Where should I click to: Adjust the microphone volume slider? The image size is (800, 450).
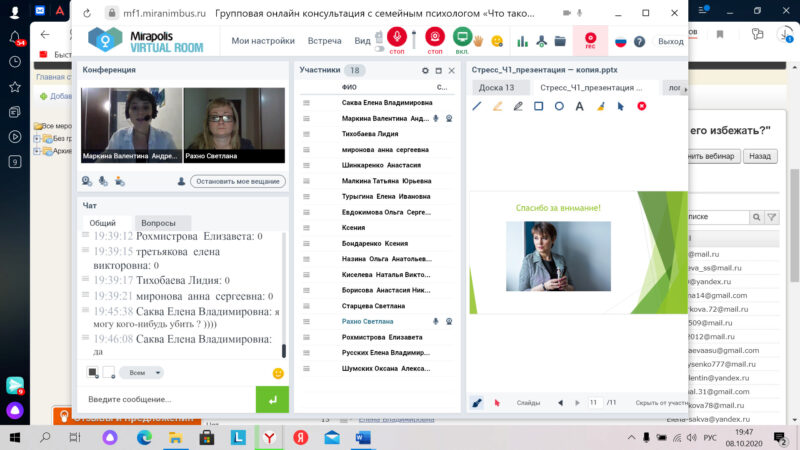coord(414,40)
